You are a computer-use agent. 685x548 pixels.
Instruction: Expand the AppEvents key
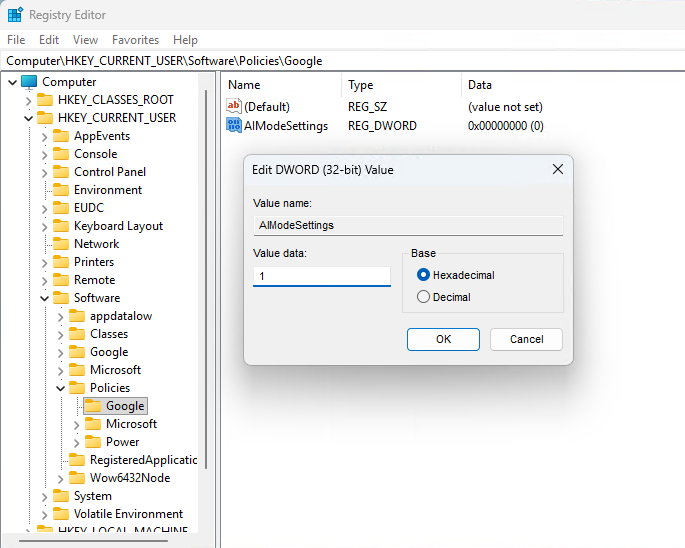[44, 136]
